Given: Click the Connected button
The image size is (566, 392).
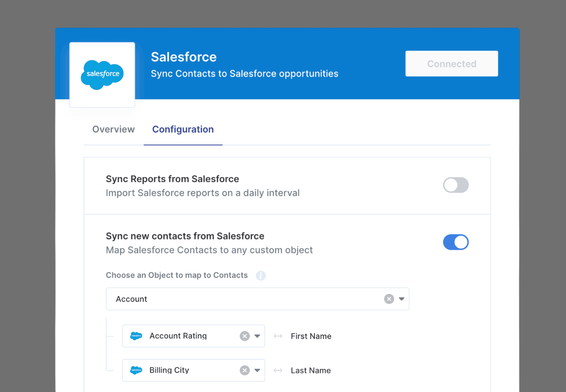Looking at the screenshot, I should [451, 64].
